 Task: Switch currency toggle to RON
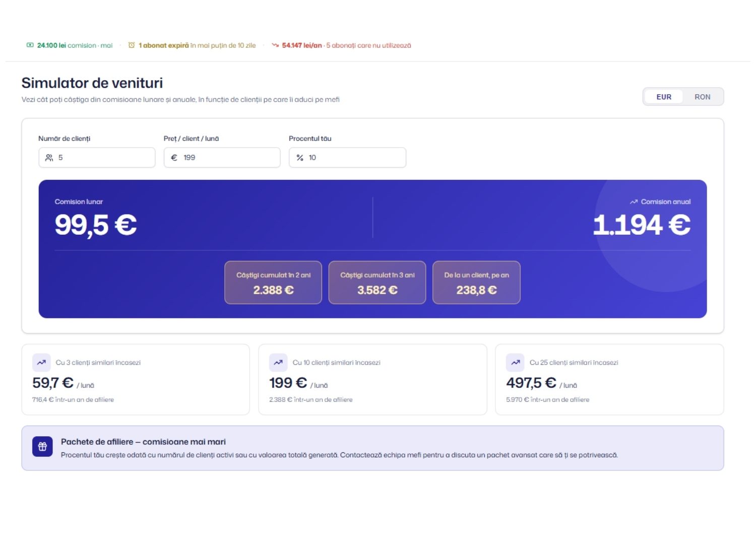tap(702, 97)
